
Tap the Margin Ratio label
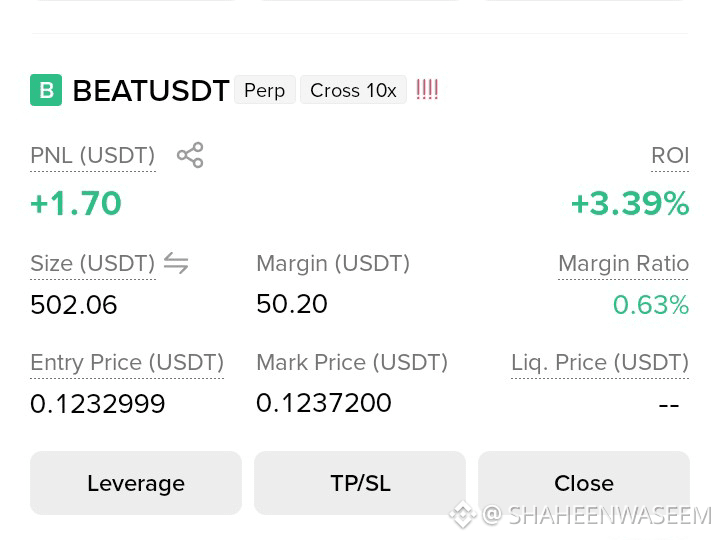click(x=624, y=264)
